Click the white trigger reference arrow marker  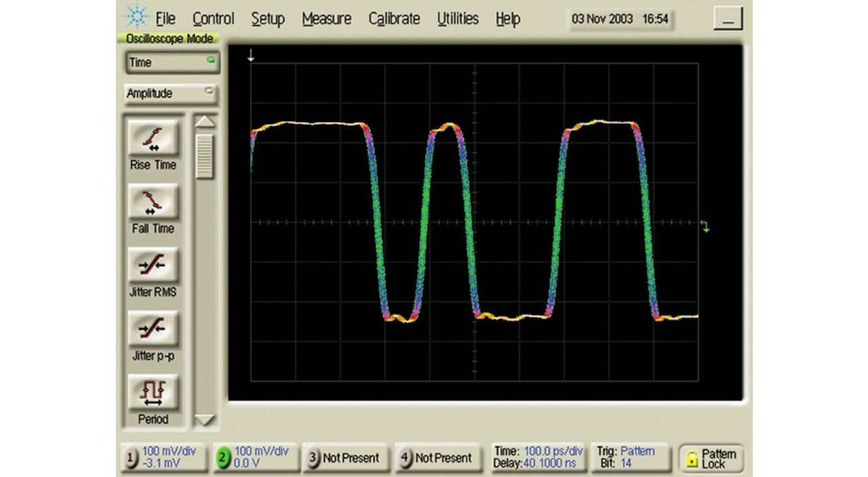click(x=251, y=56)
